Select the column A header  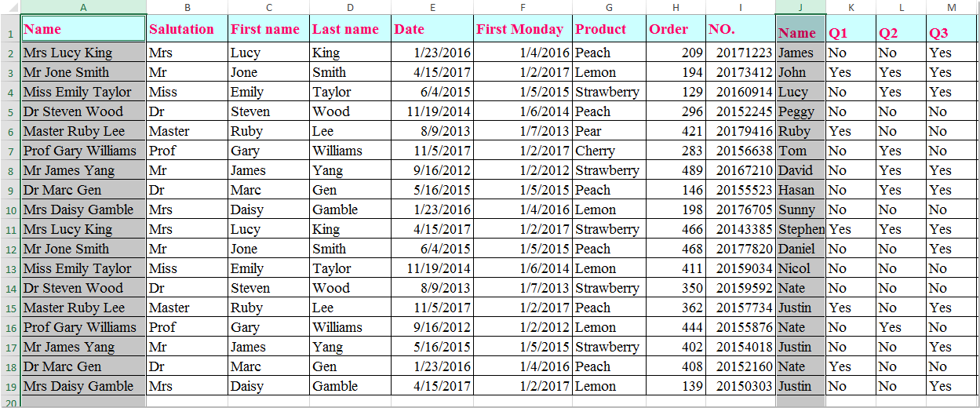(83, 7)
